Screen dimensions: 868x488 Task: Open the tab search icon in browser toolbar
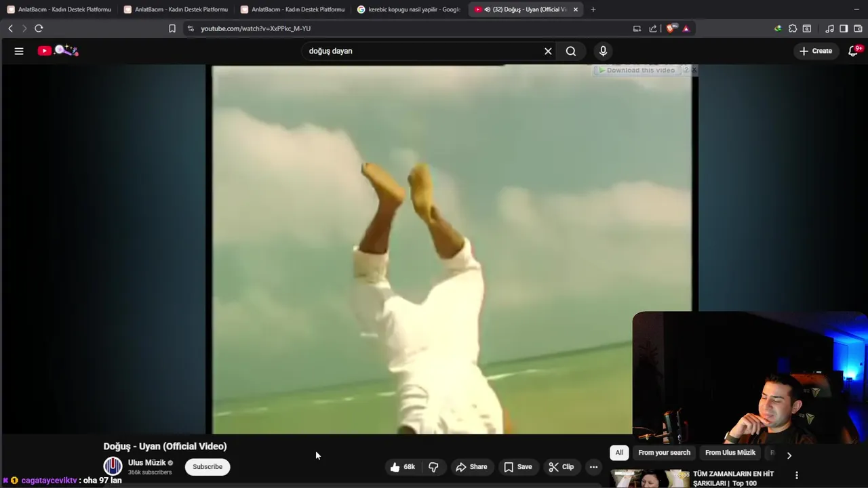(x=807, y=28)
